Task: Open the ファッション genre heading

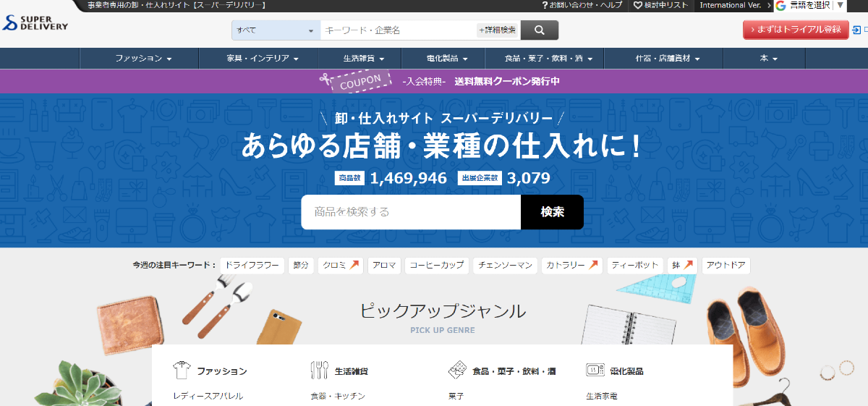Action: tap(222, 371)
